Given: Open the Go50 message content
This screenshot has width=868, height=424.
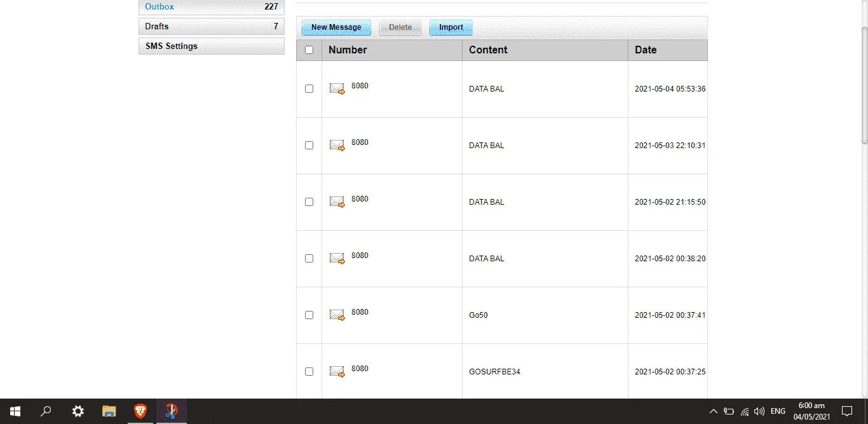Looking at the screenshot, I should pos(478,315).
